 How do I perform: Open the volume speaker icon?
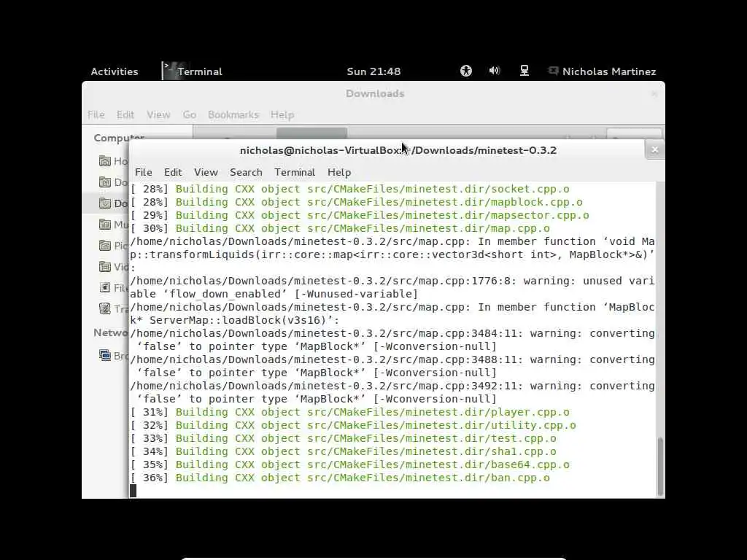495,71
